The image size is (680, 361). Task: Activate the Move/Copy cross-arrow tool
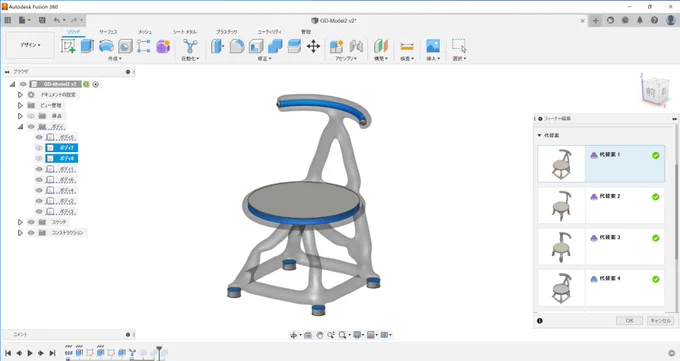[313, 46]
